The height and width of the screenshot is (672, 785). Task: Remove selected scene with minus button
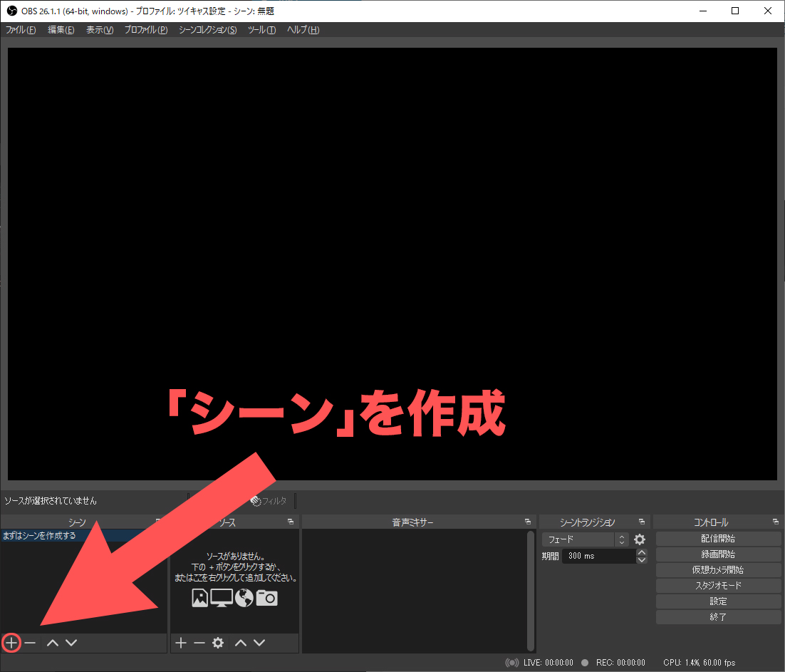[x=30, y=643]
